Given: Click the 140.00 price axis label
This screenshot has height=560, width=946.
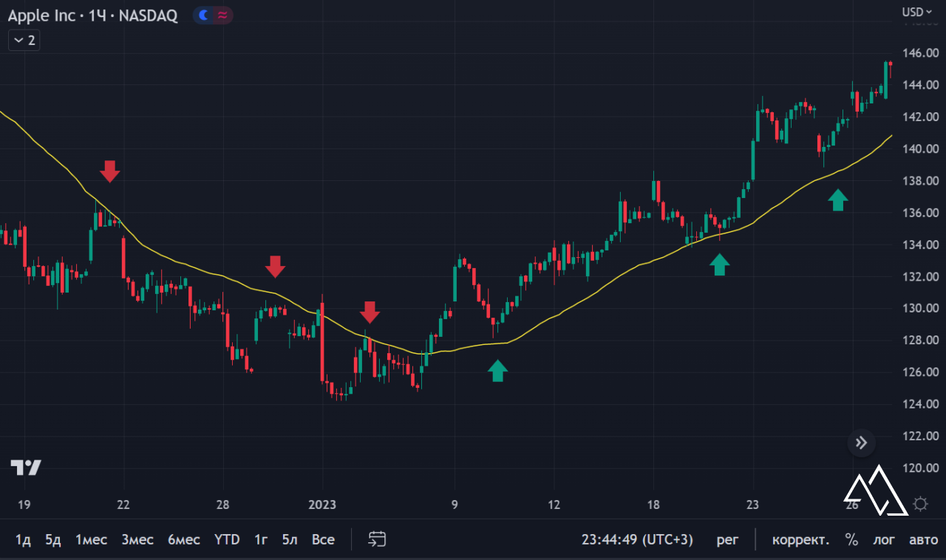Looking at the screenshot, I should pyautogui.click(x=921, y=148).
